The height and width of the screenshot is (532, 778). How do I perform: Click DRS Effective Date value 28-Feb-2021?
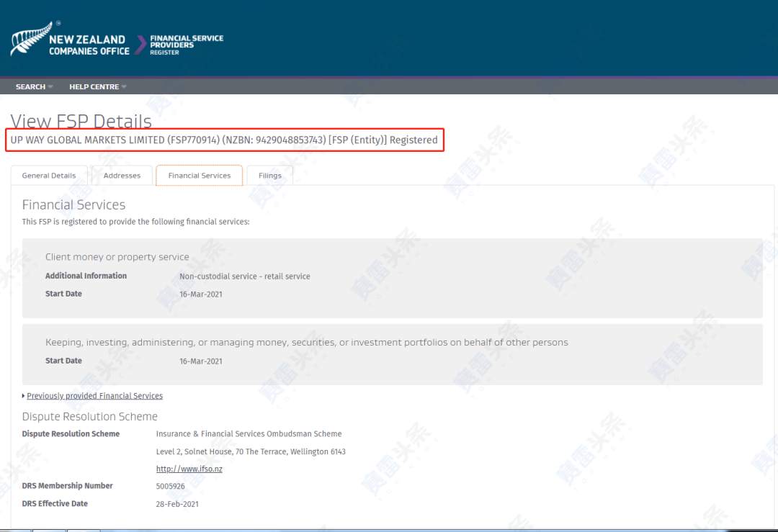(x=177, y=504)
